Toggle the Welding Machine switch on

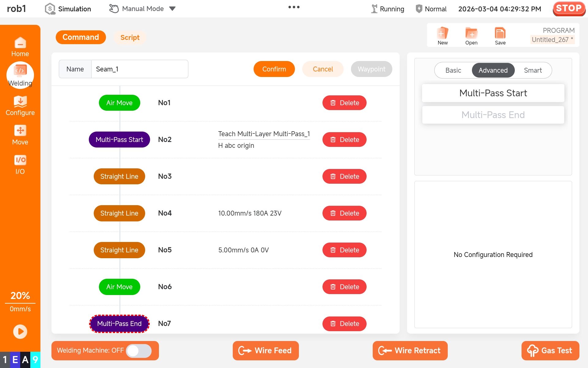(139, 351)
